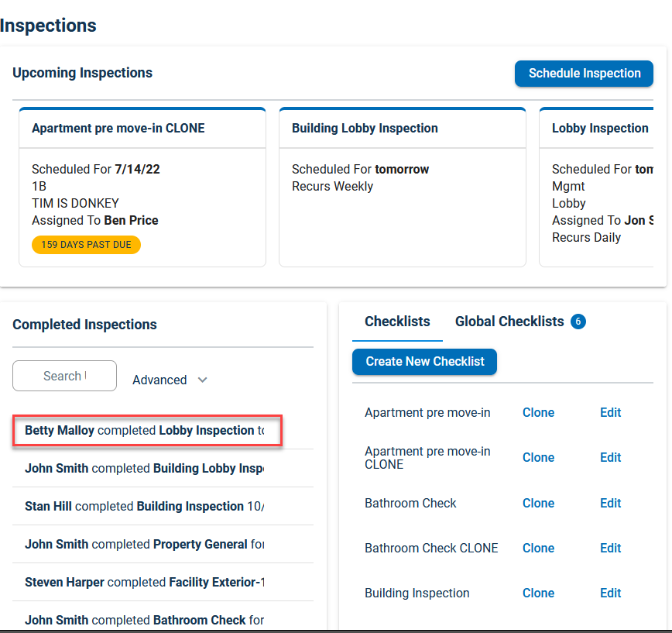Image resolution: width=672 pixels, height=633 pixels.
Task: Open the Apartment pre move-in CLONE inspection card
Action: pos(142,187)
